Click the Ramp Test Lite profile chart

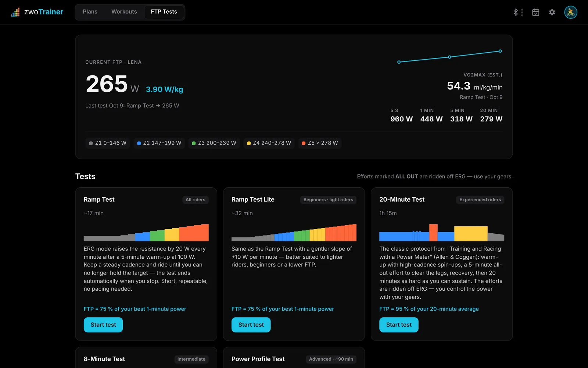pos(294,233)
